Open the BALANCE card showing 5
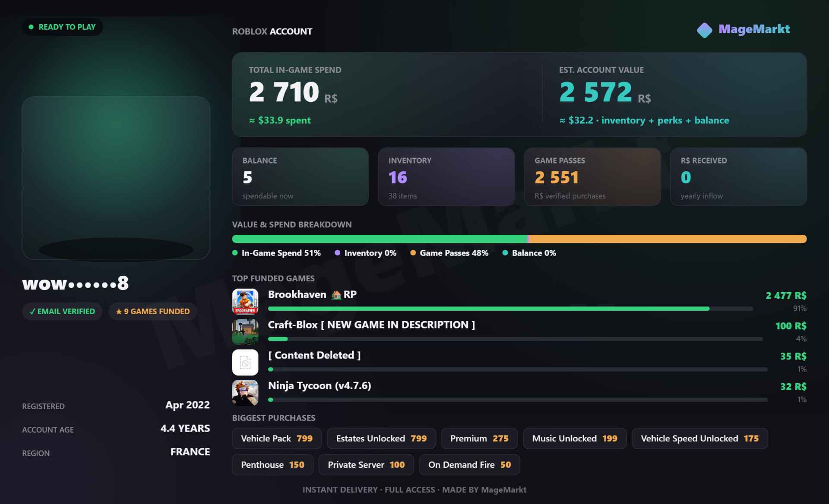 301,177
